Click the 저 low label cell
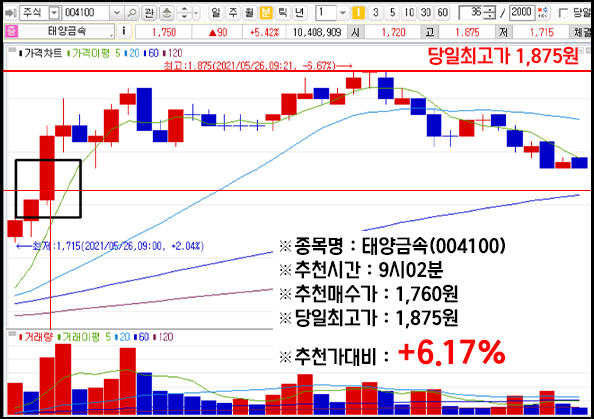This screenshot has height=419, width=594. (x=503, y=32)
